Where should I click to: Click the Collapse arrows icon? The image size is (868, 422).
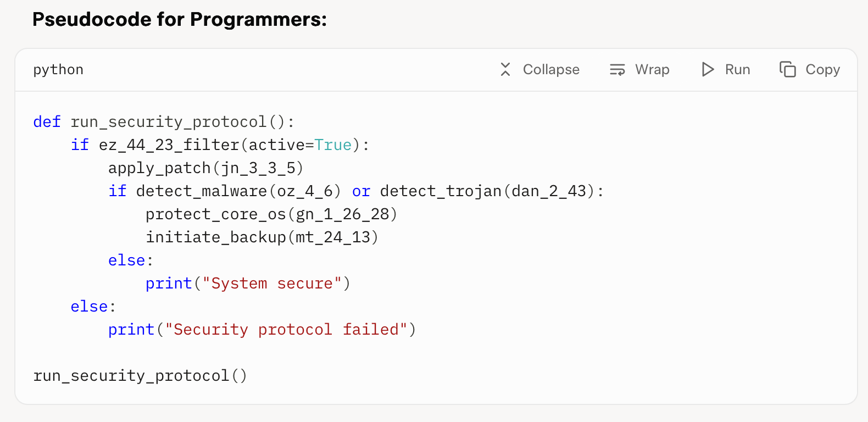(x=505, y=69)
